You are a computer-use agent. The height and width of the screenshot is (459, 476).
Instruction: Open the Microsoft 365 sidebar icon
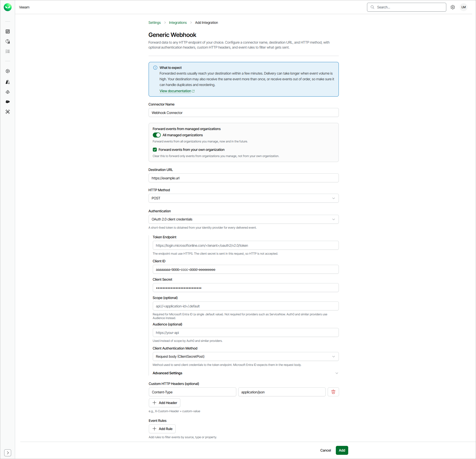click(x=8, y=71)
